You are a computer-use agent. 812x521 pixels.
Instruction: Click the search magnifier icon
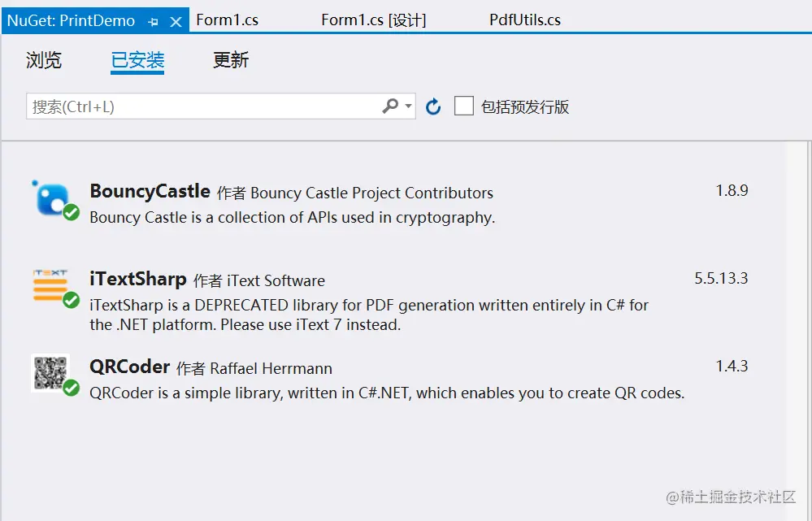[390, 106]
